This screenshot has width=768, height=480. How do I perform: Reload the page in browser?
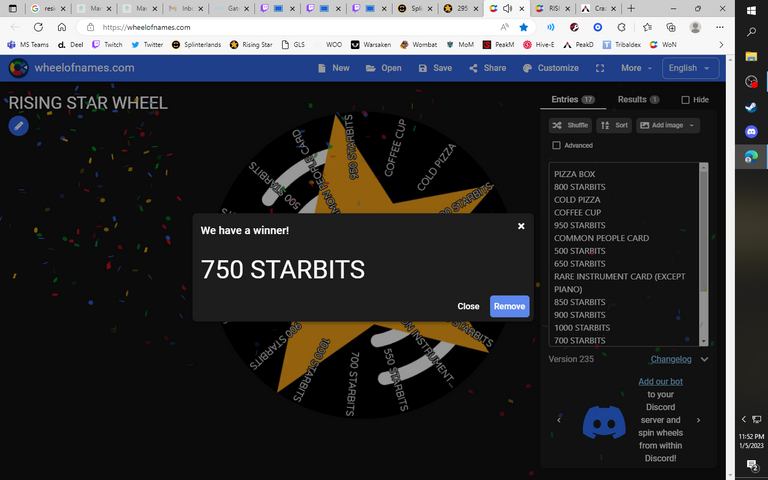(38, 27)
